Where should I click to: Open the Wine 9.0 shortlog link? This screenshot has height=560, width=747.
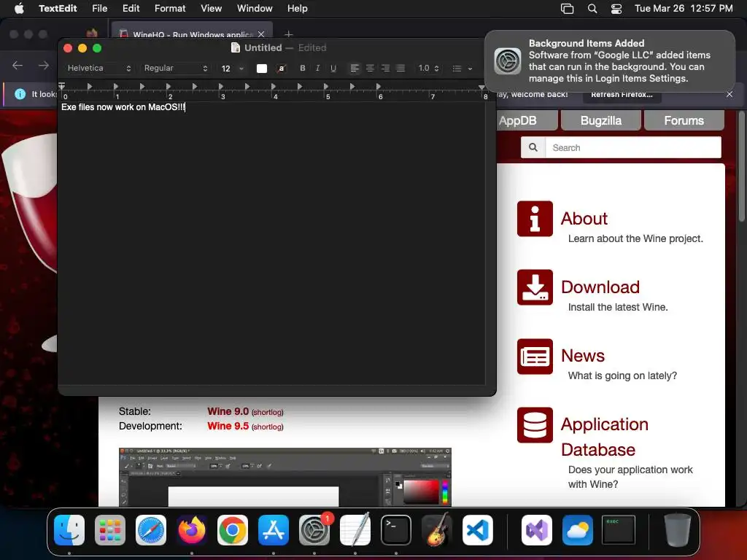click(x=267, y=413)
